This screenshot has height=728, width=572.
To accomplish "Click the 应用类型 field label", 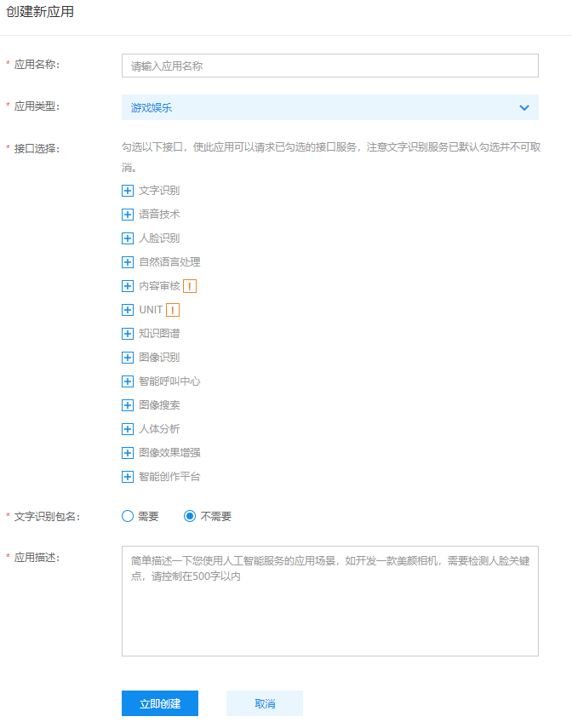I will [37, 106].
